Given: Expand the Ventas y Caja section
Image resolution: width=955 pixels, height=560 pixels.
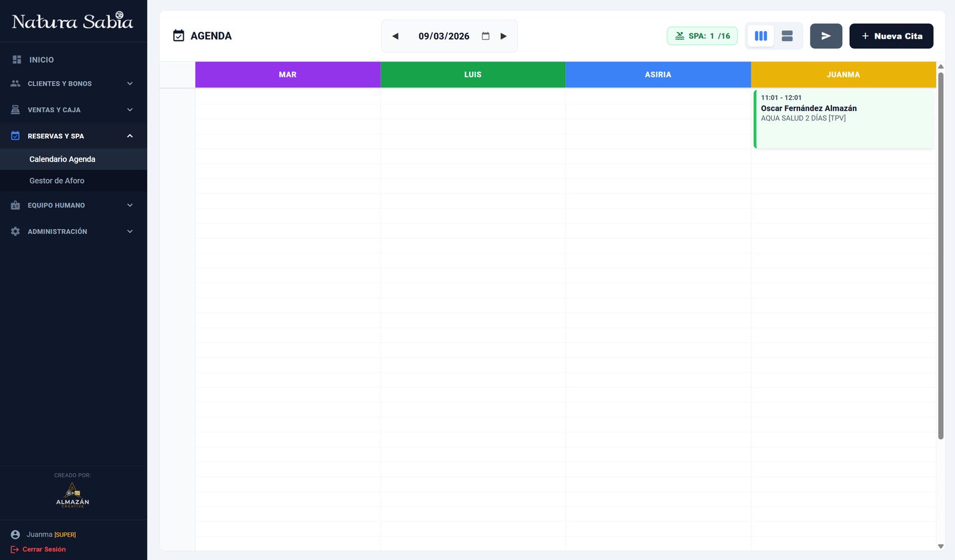Looking at the screenshot, I should (73, 110).
